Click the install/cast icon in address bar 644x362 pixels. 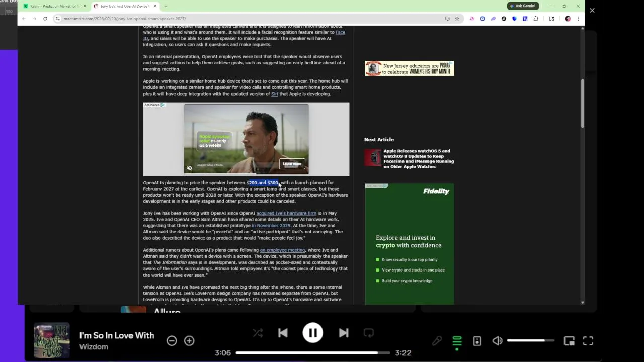point(447,19)
